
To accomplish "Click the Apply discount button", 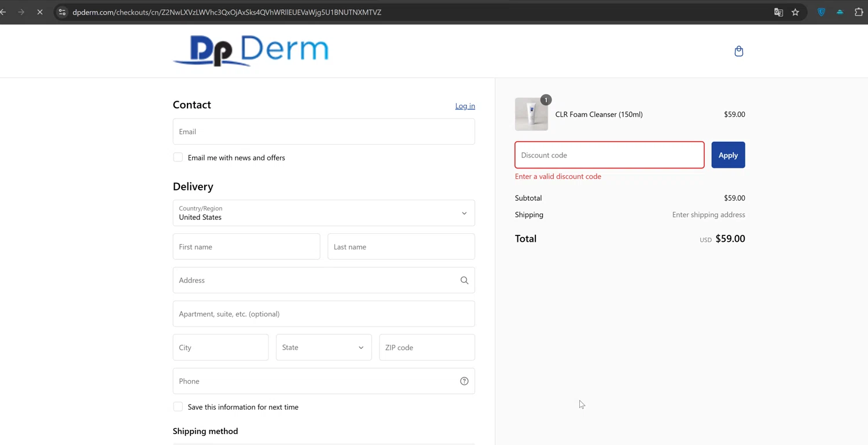I will pos(728,155).
